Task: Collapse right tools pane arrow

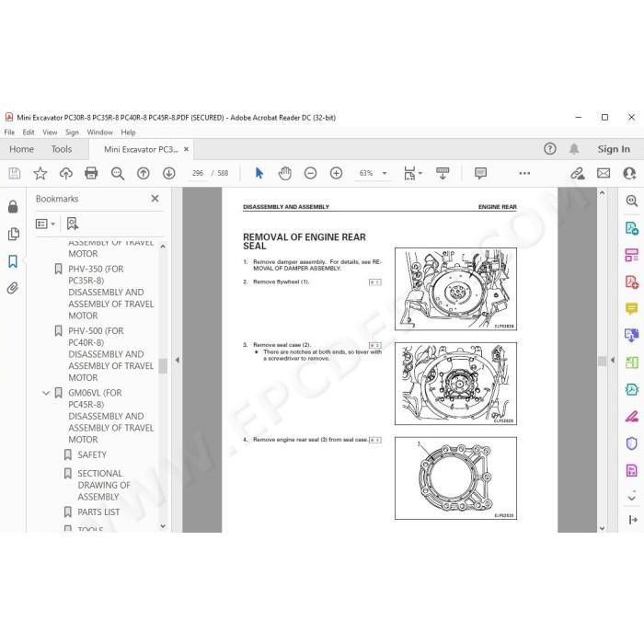Action: click(x=613, y=361)
